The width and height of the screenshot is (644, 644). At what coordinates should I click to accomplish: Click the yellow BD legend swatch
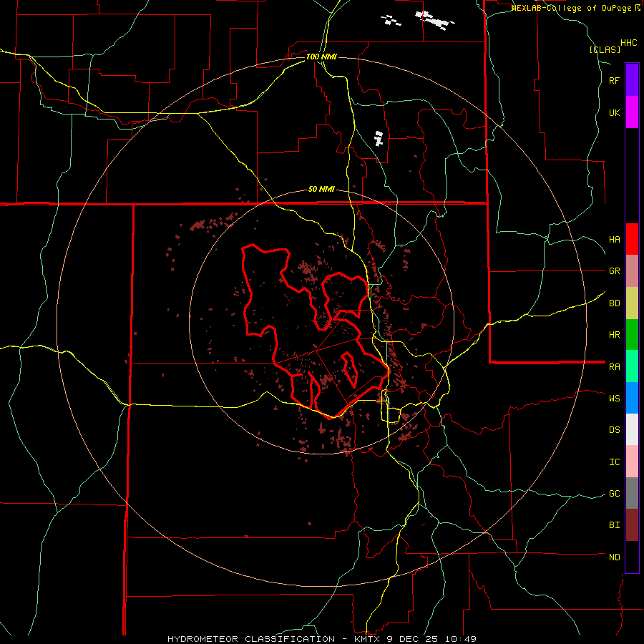[632, 303]
